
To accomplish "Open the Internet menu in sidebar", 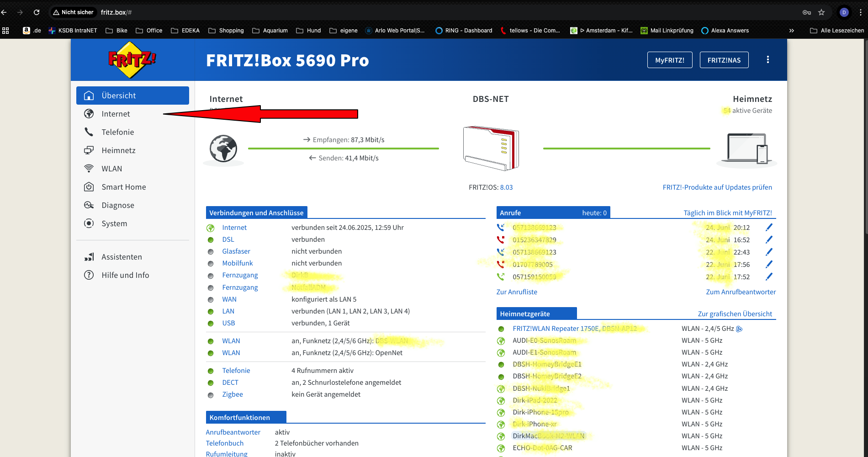I will point(132,114).
